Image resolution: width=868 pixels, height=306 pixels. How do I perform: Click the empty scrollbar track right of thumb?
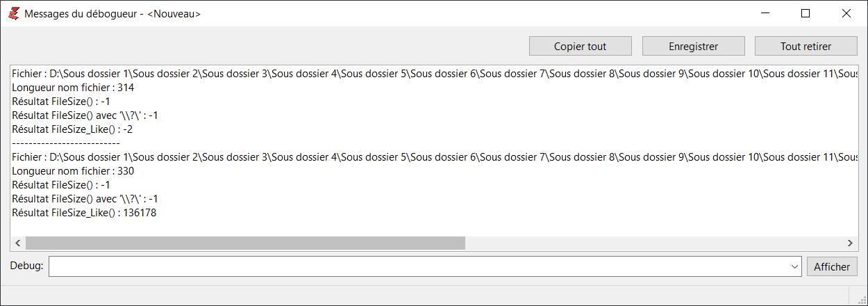[653, 243]
